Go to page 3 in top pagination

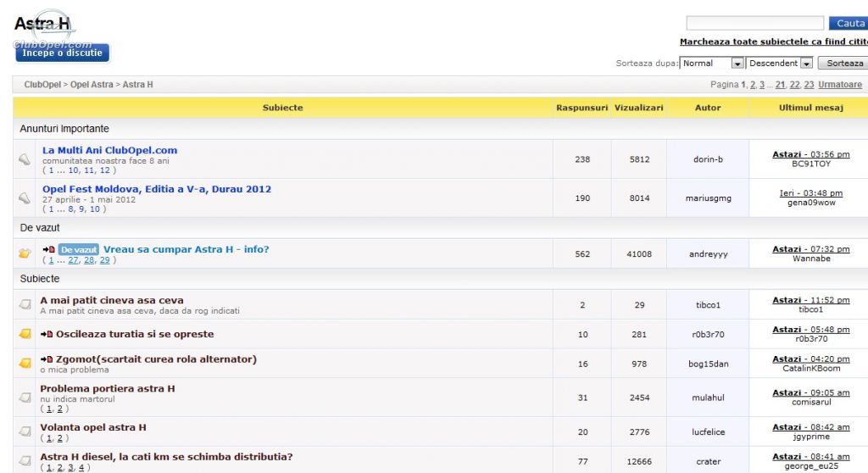(x=762, y=85)
